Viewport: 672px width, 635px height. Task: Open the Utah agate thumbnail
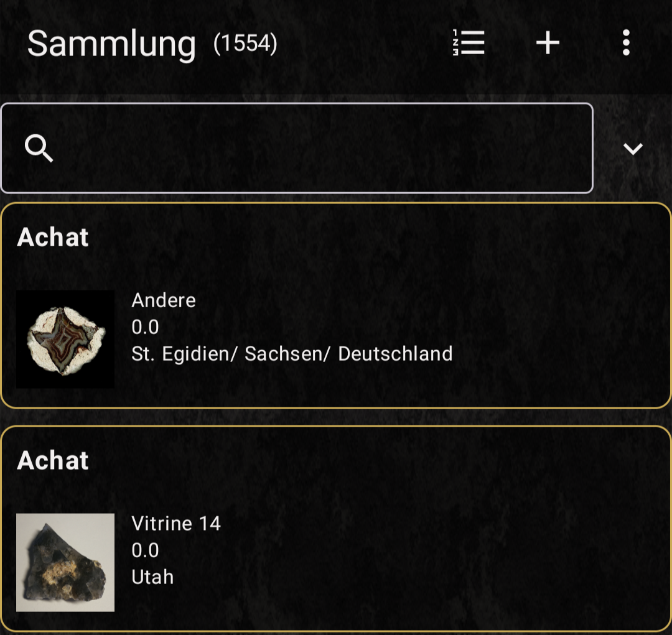[x=65, y=562]
